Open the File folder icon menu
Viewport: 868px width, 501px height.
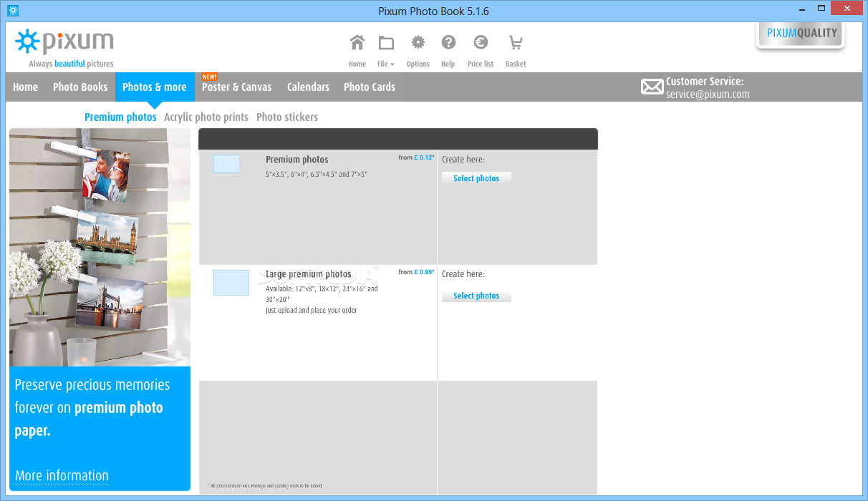point(386,42)
